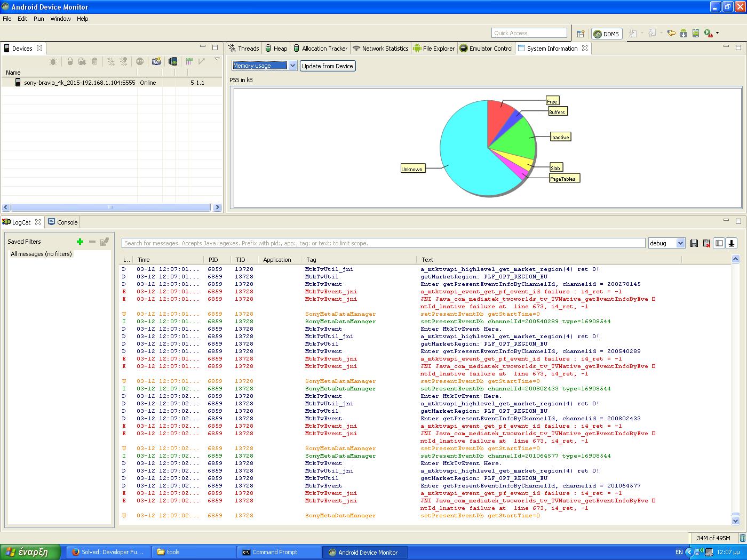Open the Android SDK Manager icon
The image size is (747, 560).
pyautogui.click(x=683, y=33)
